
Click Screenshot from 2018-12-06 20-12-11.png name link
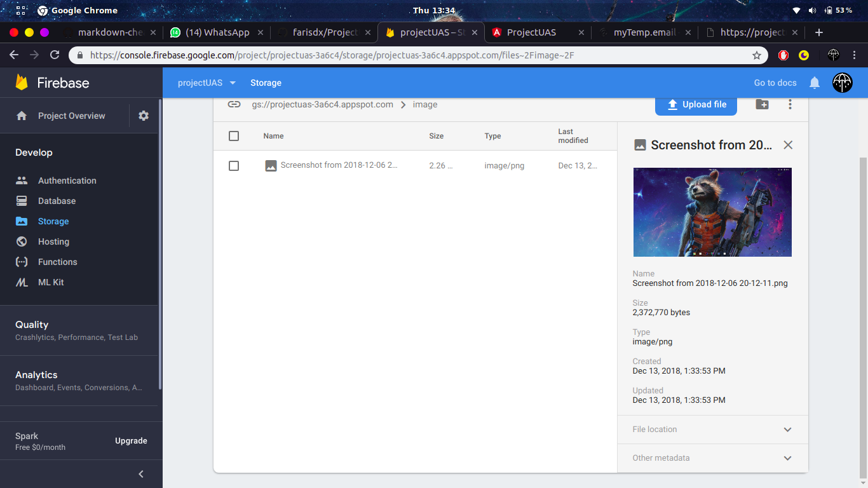point(710,283)
